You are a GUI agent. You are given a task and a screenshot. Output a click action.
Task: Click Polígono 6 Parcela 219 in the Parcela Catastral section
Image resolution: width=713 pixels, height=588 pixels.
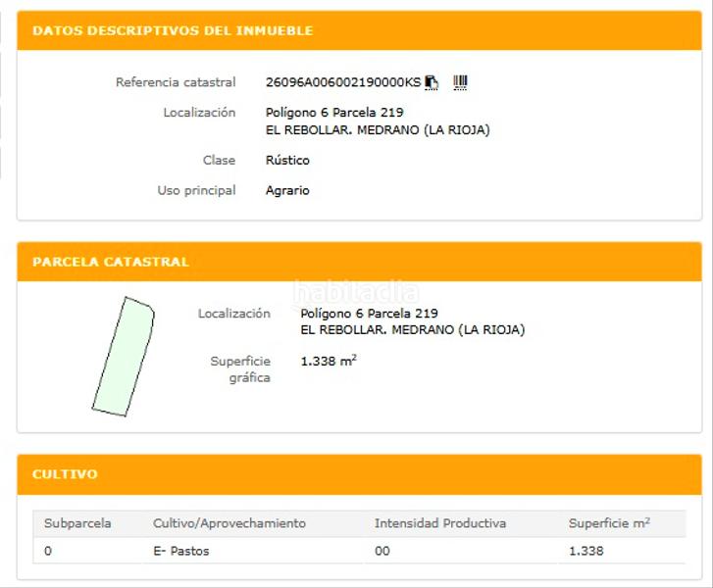pos(369,314)
